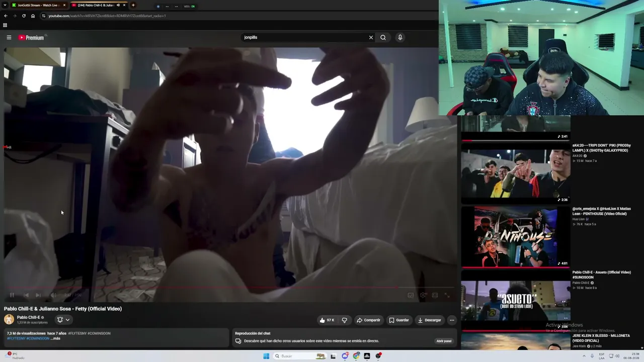Reload the current page
The width and height of the screenshot is (644, 362).
[x=24, y=16]
